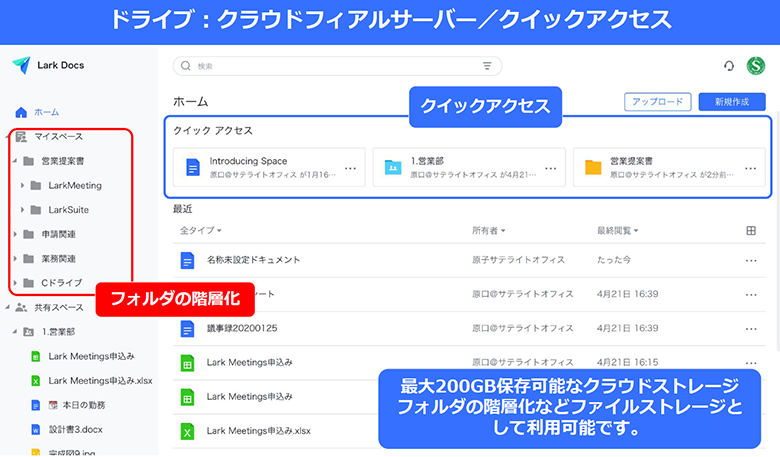The image size is (780, 457).
Task: Open 本日の勤務 document in sidebar
Action: [77, 405]
